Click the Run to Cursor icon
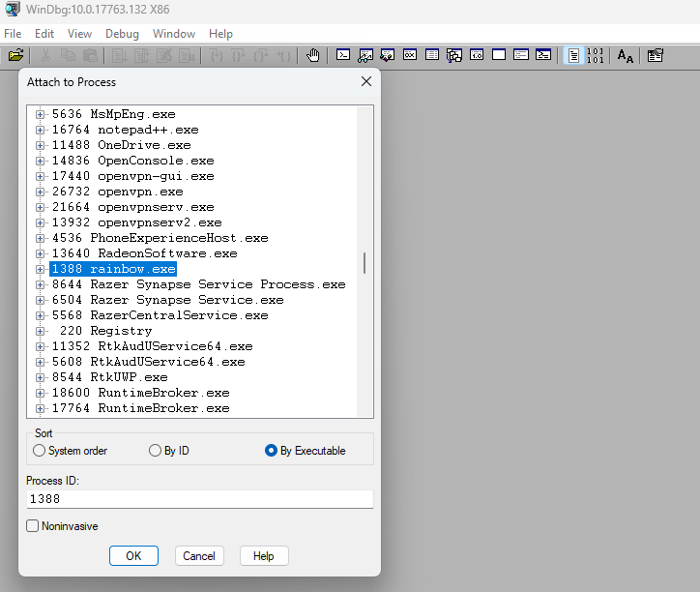The height and width of the screenshot is (592, 700). tap(283, 55)
